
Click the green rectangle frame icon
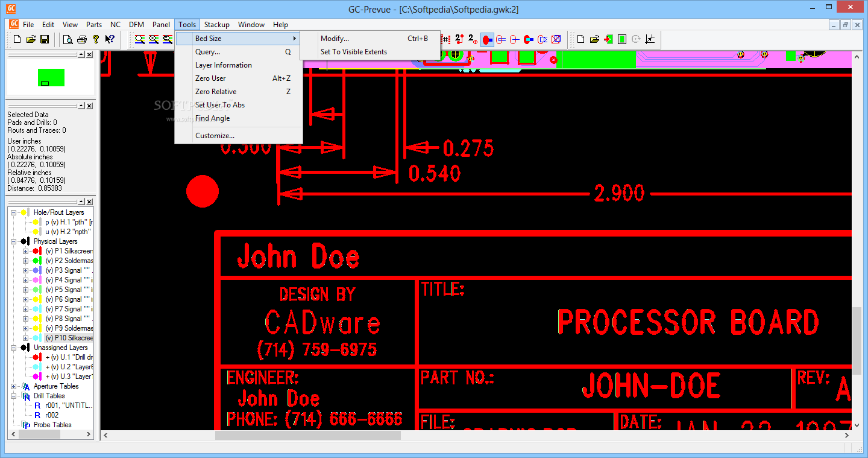(x=622, y=39)
